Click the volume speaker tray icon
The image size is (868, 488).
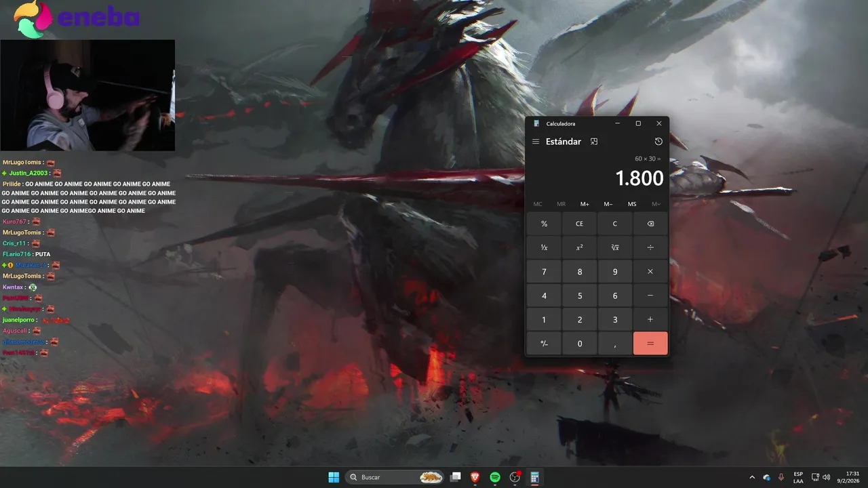[x=827, y=477]
